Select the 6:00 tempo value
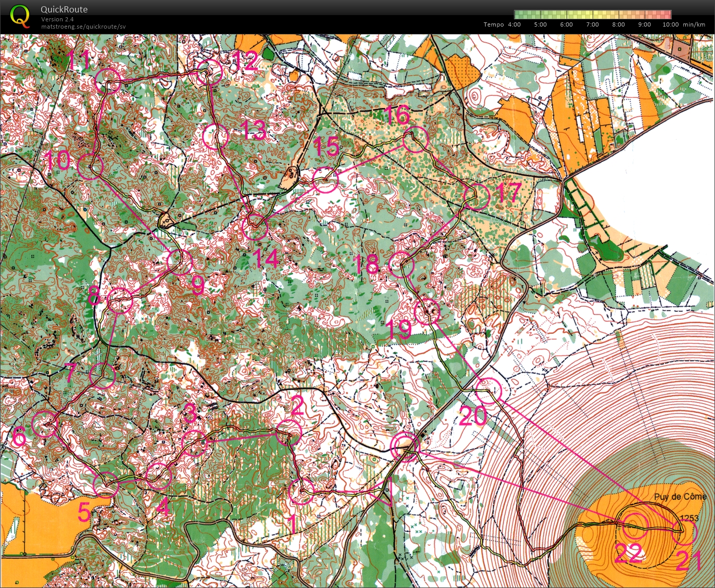Screen dimensions: 715x588 [x=567, y=24]
